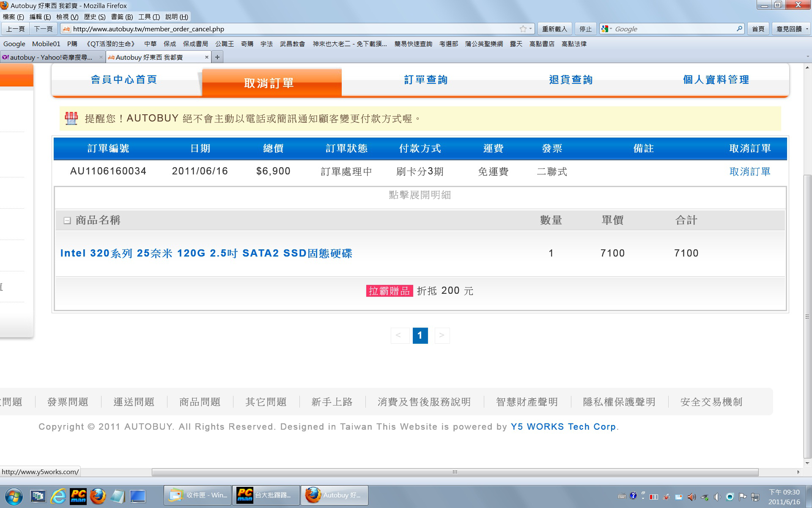Open the 書籤 (B) menu

(122, 17)
